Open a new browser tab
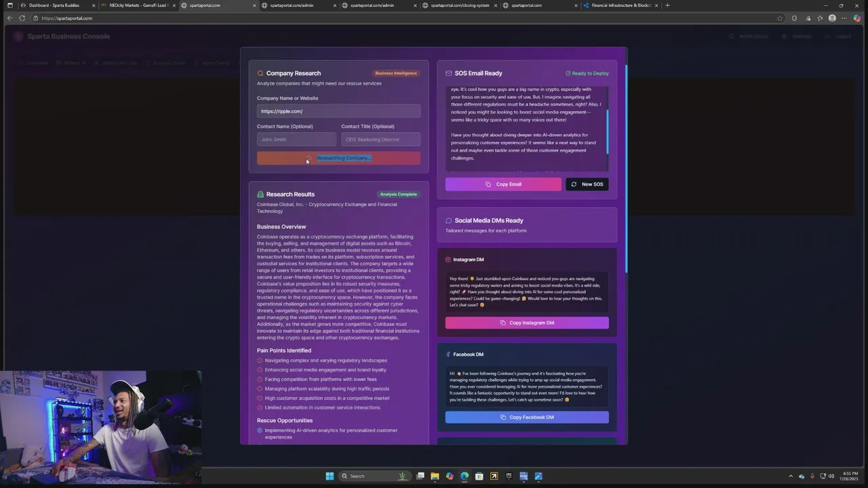This screenshot has height=488, width=868. coord(667,5)
